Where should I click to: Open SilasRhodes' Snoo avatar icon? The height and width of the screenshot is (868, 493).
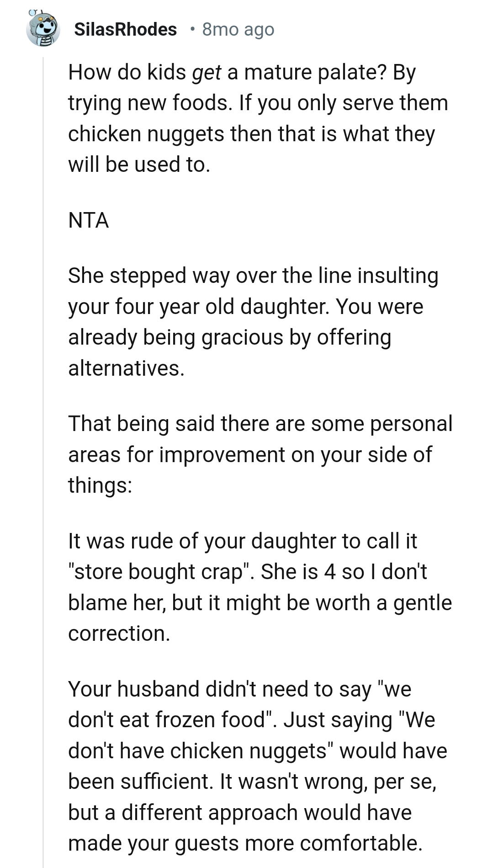tap(43, 29)
